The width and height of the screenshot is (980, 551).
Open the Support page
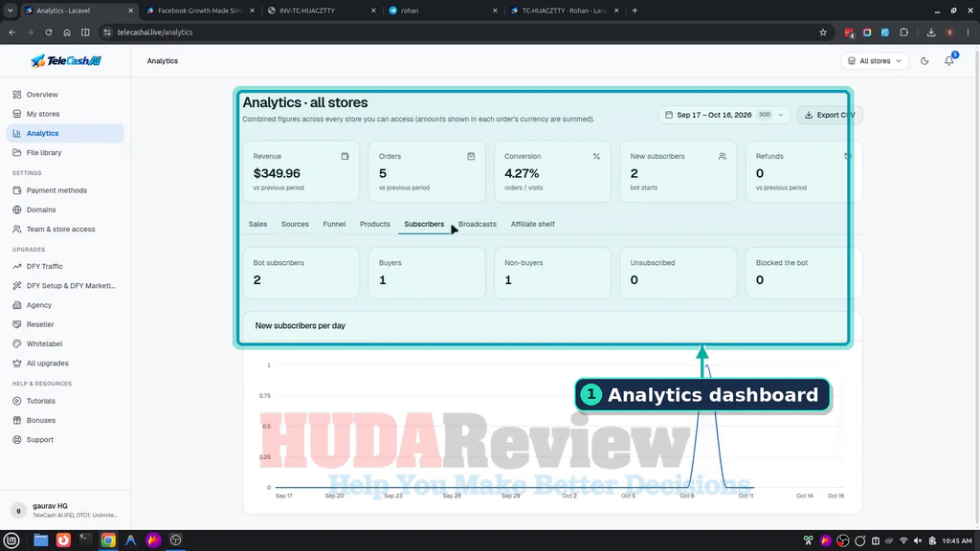(65, 440)
